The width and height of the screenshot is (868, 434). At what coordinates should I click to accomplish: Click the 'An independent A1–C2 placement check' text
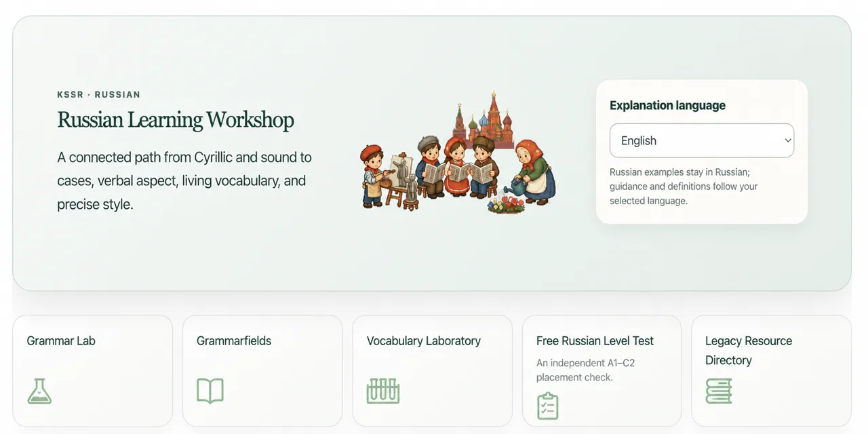click(x=585, y=370)
